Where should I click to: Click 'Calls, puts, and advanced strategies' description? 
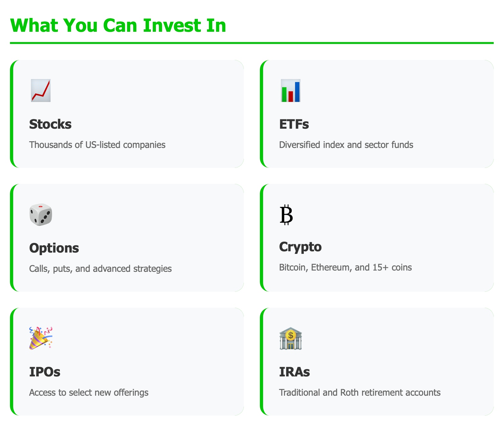click(x=101, y=269)
